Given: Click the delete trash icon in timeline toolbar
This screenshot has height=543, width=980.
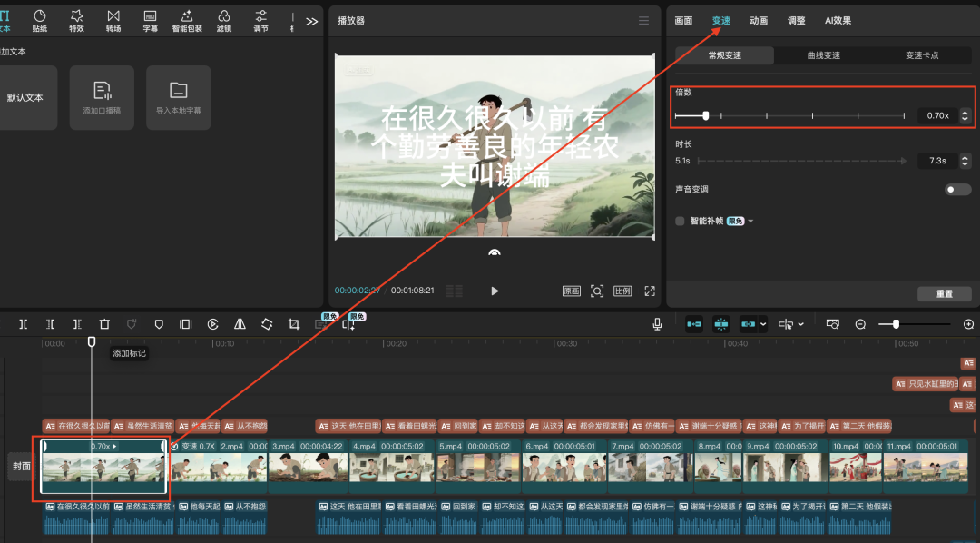Looking at the screenshot, I should coord(104,324).
